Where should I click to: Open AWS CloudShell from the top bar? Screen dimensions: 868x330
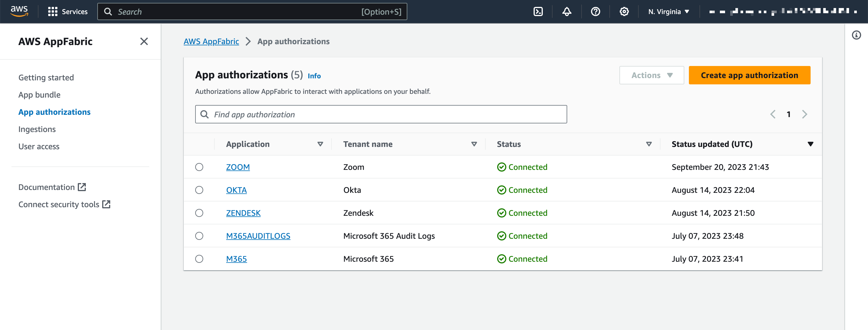(538, 11)
